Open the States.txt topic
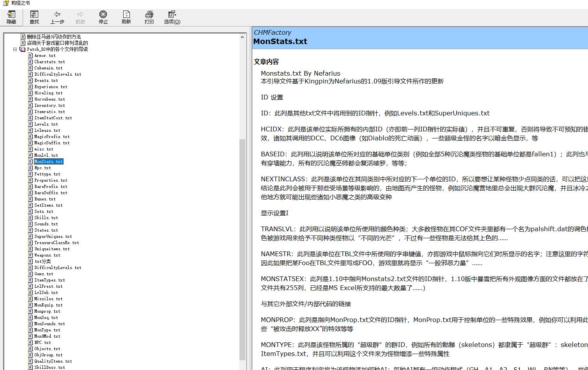This screenshot has height=370, width=588. [46, 230]
